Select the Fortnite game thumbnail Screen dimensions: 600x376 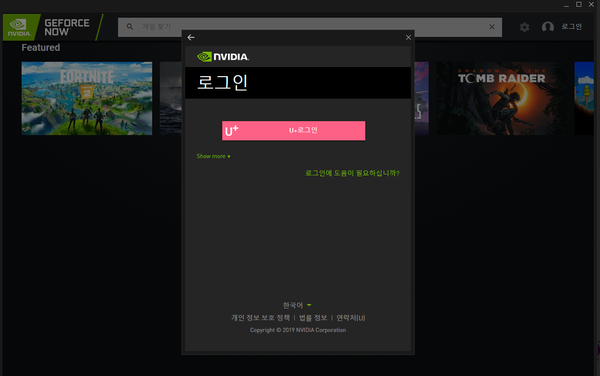pyautogui.click(x=87, y=98)
